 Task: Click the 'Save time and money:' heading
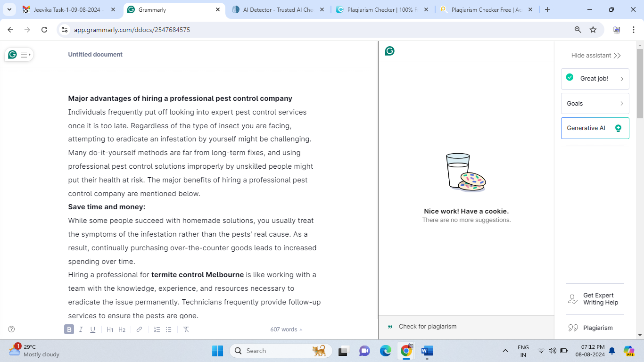point(107,207)
